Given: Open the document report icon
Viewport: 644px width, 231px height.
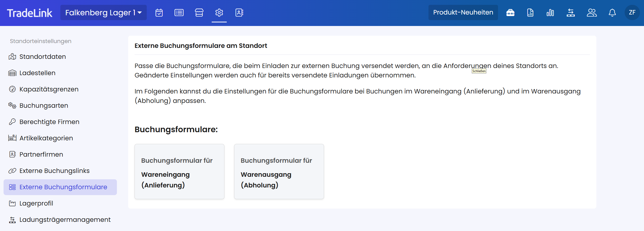Looking at the screenshot, I should [x=530, y=12].
